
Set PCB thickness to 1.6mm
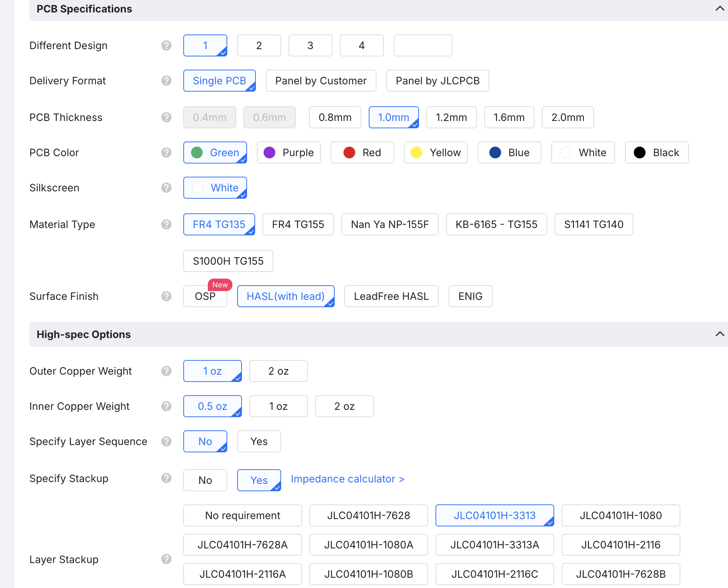click(509, 117)
